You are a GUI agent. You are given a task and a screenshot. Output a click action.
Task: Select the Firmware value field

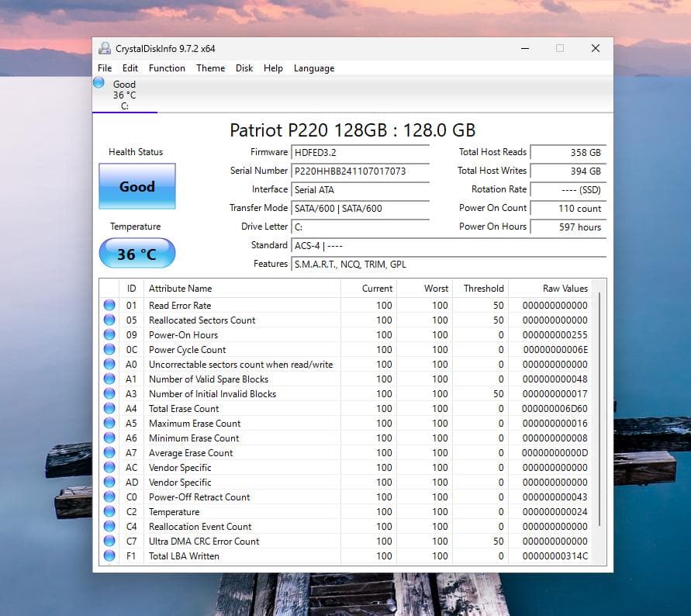[361, 152]
